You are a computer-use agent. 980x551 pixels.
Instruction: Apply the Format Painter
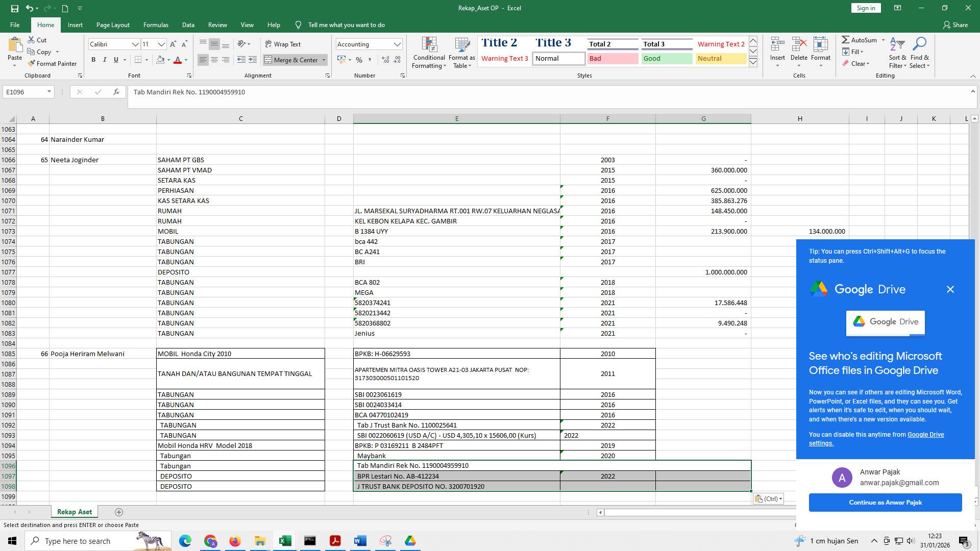click(x=53, y=63)
